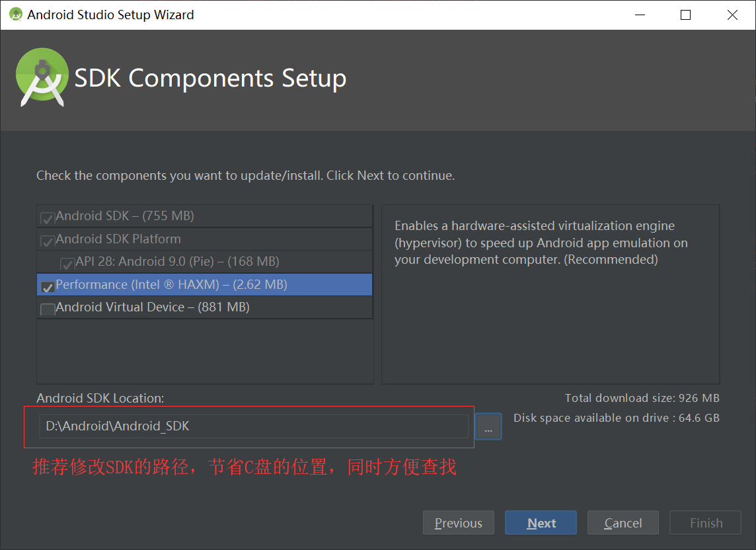Image resolution: width=756 pixels, height=550 pixels.
Task: Continue with the Next button
Action: click(541, 523)
